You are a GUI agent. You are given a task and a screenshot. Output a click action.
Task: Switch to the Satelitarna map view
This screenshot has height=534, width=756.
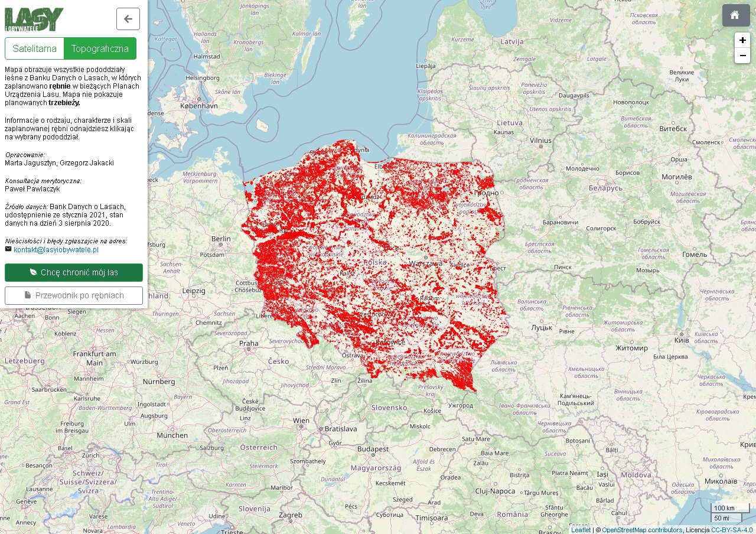point(34,48)
